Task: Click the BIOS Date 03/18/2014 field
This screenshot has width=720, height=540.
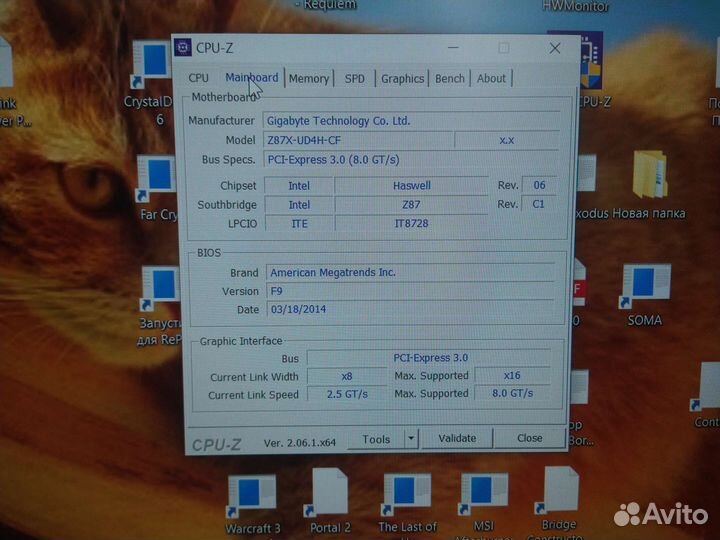Action: click(411, 309)
